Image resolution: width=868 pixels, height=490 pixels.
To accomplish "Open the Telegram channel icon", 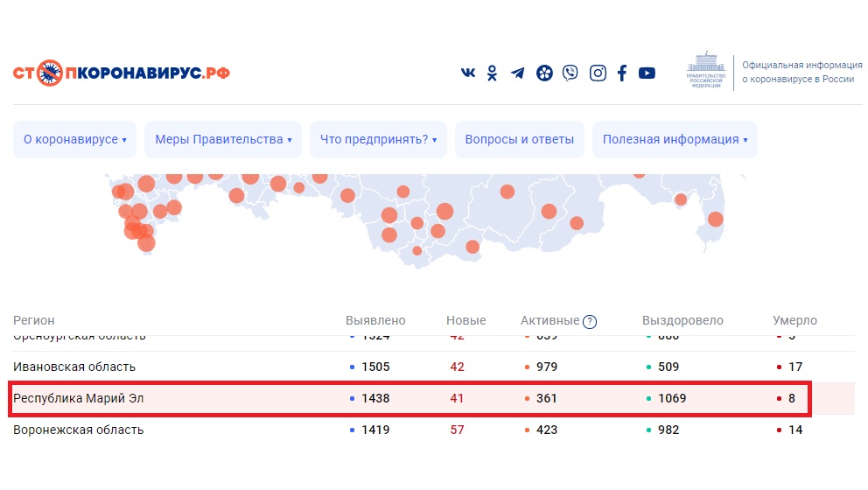I will coord(518,73).
